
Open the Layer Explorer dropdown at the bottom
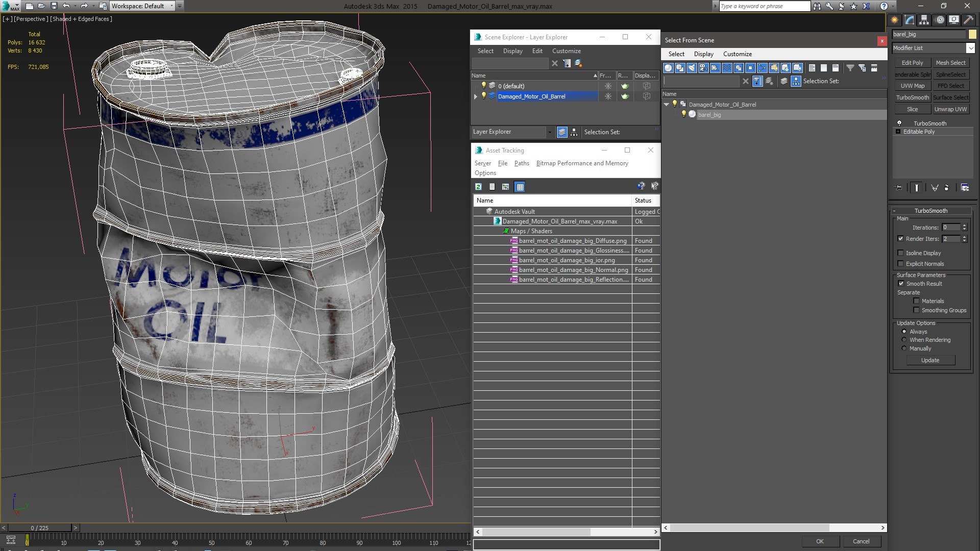click(550, 132)
